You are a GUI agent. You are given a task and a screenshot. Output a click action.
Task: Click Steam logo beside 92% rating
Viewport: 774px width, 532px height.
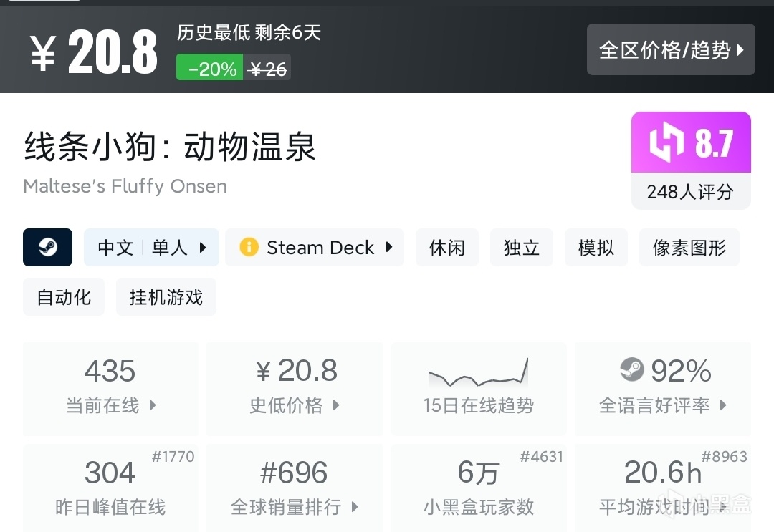tap(632, 369)
